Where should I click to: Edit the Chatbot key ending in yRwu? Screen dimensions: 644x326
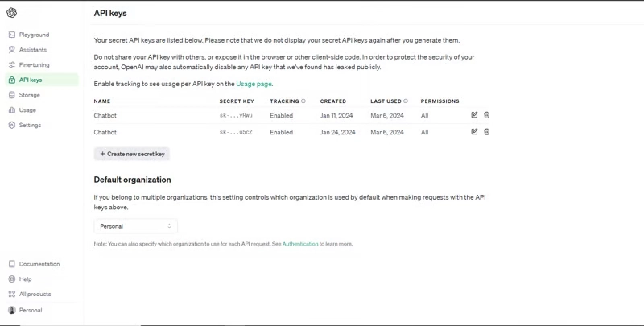click(x=474, y=115)
